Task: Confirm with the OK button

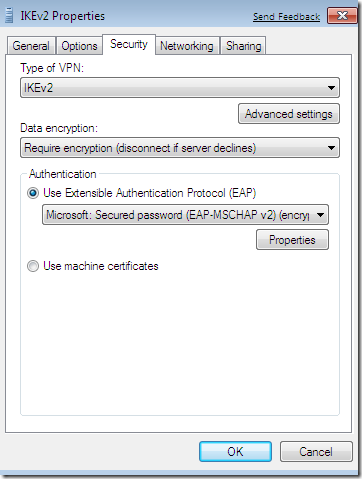Action: coord(235,452)
